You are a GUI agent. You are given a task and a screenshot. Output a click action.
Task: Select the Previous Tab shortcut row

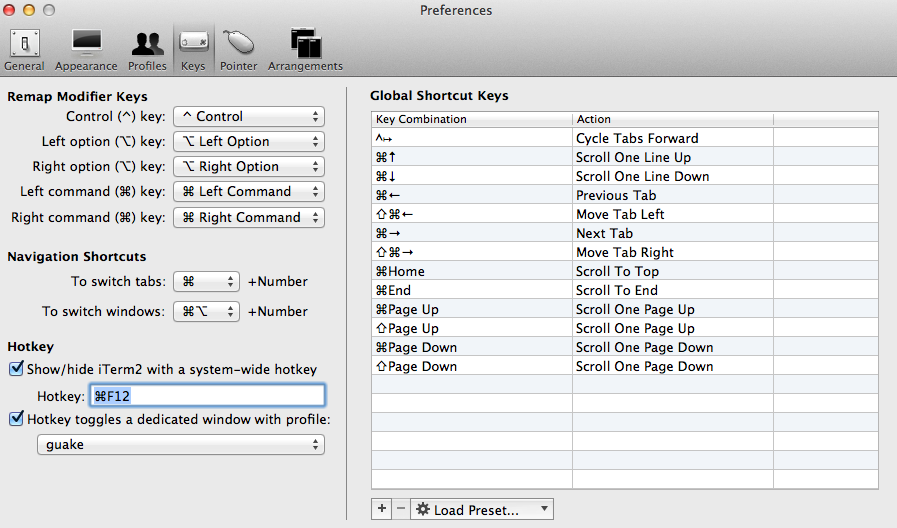point(625,194)
